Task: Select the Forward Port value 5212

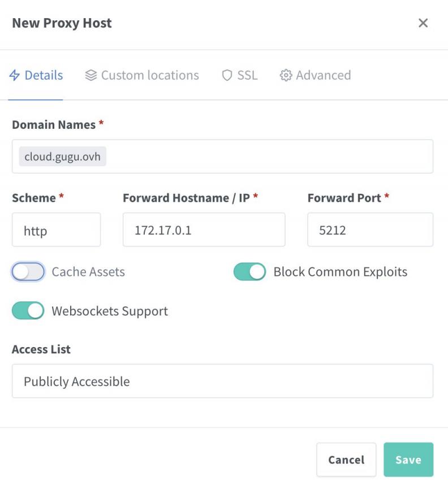Action: click(x=370, y=228)
